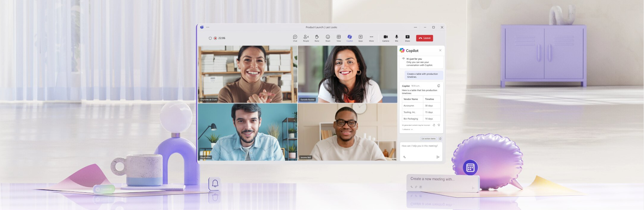
Task: Give thumbs up to Copilot response
Action: tap(434, 125)
